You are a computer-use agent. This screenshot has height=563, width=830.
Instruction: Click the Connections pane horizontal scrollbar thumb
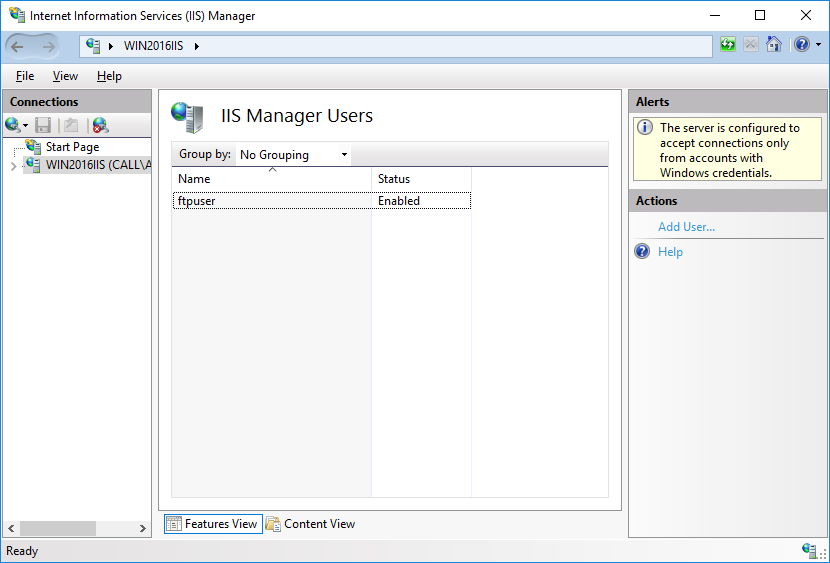58,528
